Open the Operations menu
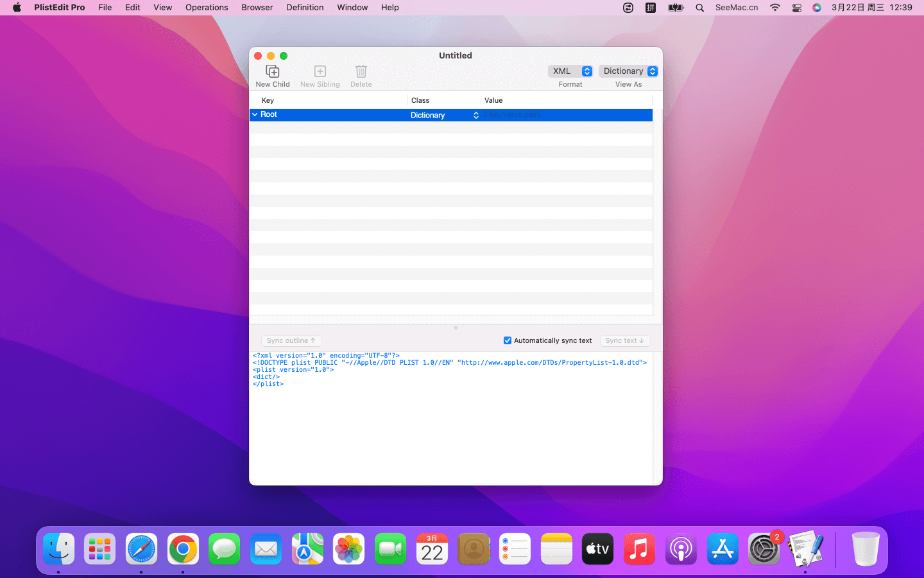 [207, 8]
